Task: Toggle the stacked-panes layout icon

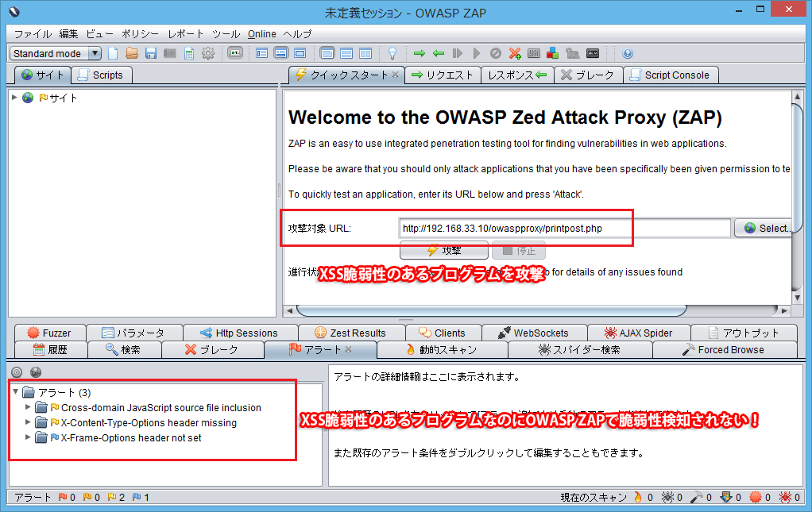Action: 280,53
